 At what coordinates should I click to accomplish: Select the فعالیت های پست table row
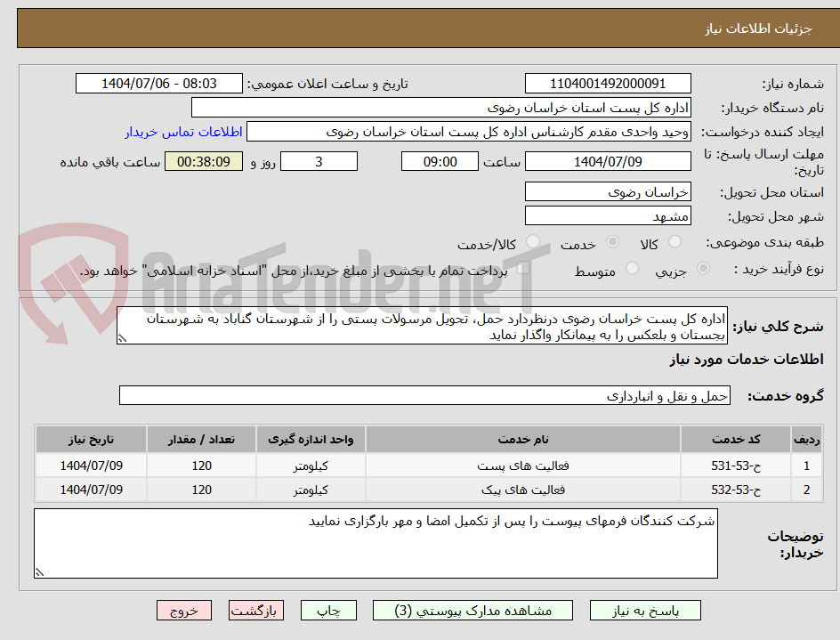418,465
